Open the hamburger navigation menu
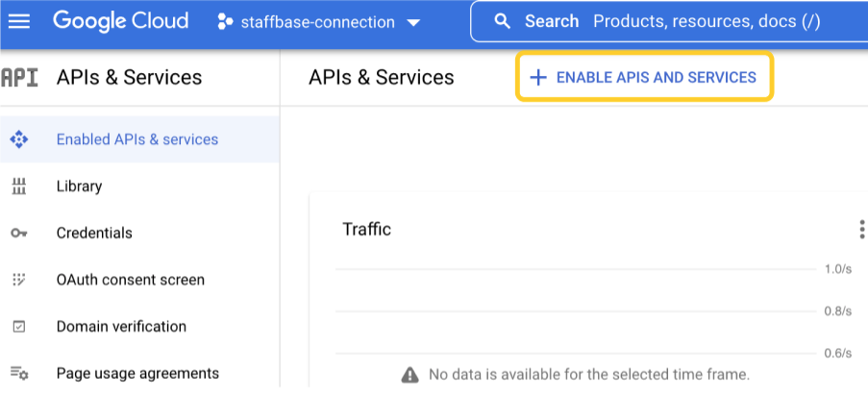 click(x=19, y=21)
